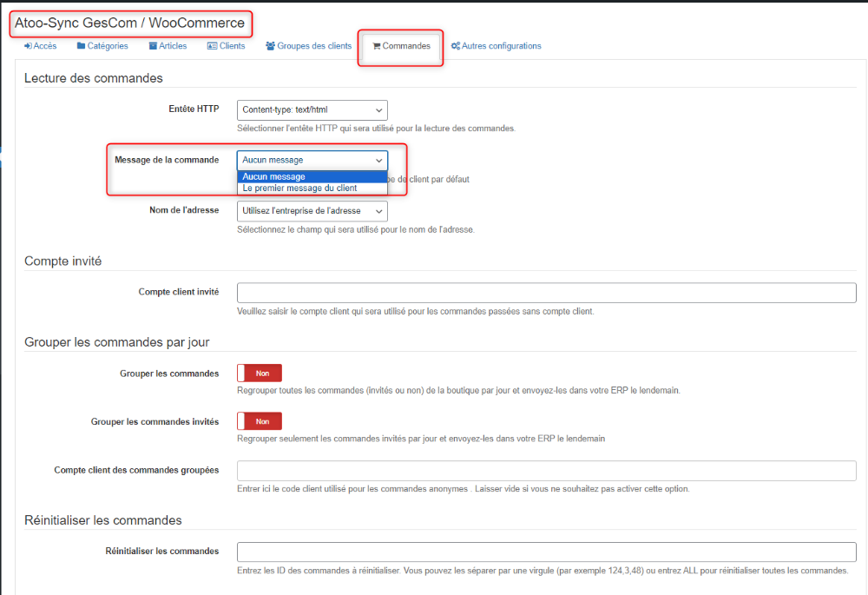Click help text 'Entrez les ID des commandes'
868x595 pixels.
[x=542, y=571]
